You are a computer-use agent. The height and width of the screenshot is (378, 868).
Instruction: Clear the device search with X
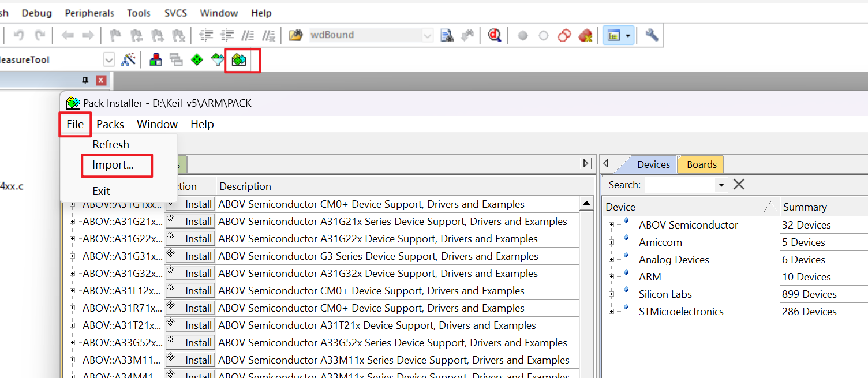click(x=739, y=185)
